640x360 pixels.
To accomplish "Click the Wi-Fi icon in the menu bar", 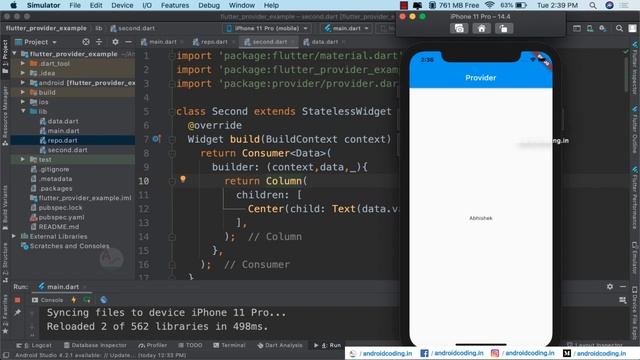I will pos(490,5).
